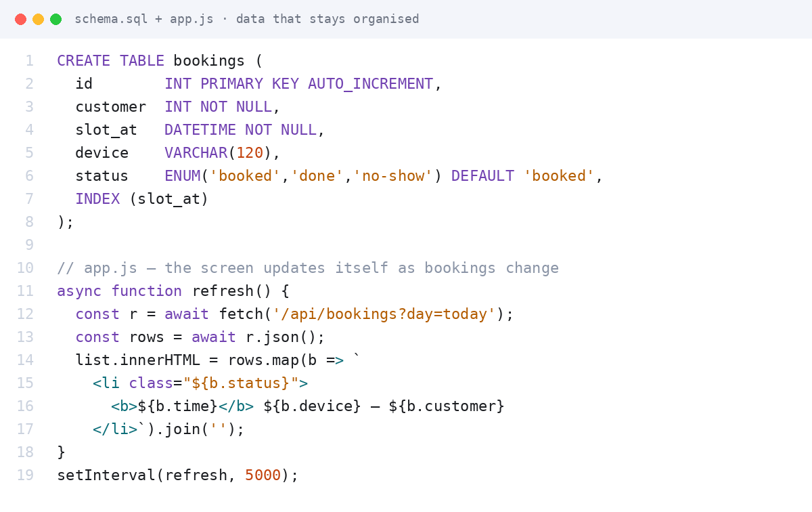Click '${b.time}' on line 16
The width and height of the screenshot is (812, 512).
pos(178,406)
